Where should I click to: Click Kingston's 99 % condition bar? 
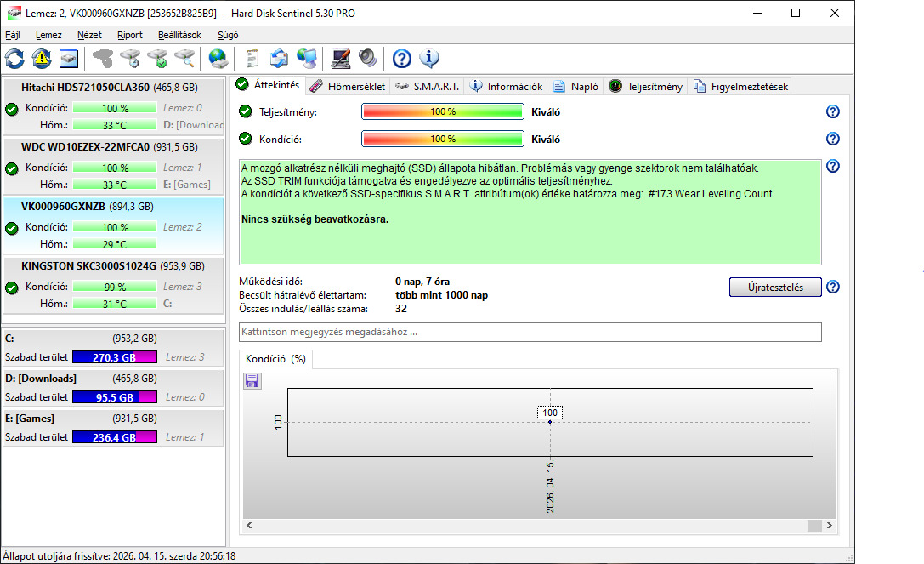[x=115, y=287]
